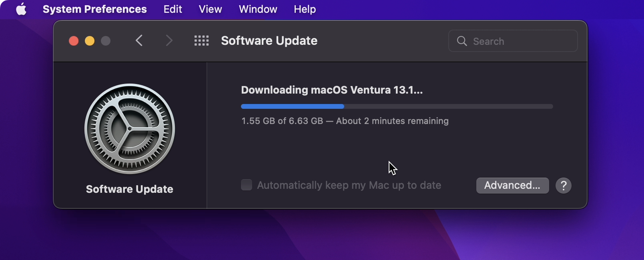The image size is (644, 260).
Task: Click the back navigation arrow
Action: (139, 40)
